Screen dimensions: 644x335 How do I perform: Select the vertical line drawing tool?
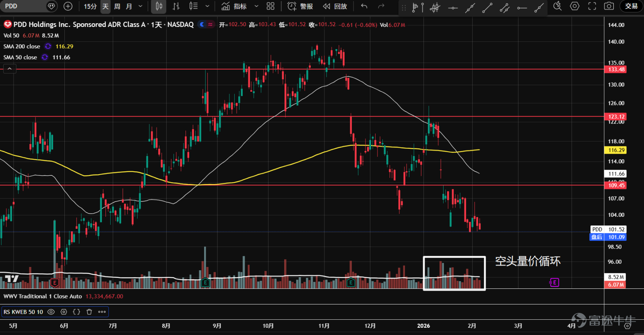[422, 7]
